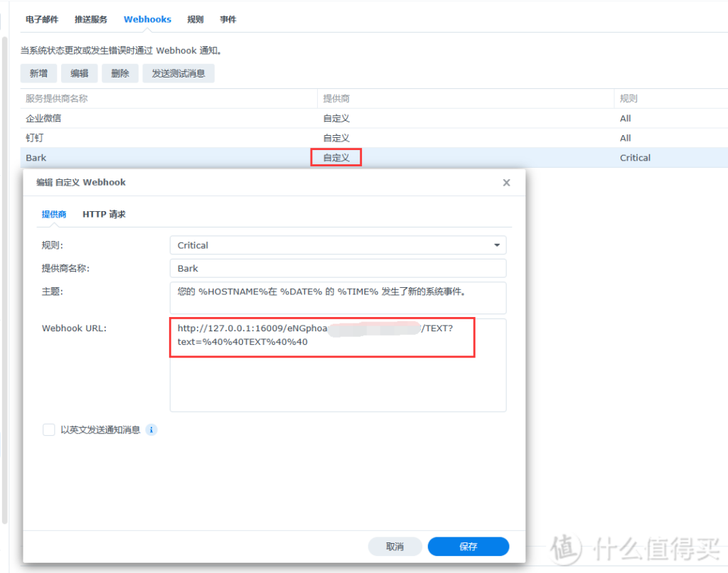Close the Webhook edit dialog
Viewport: 728px width, 573px height.
[x=506, y=183]
